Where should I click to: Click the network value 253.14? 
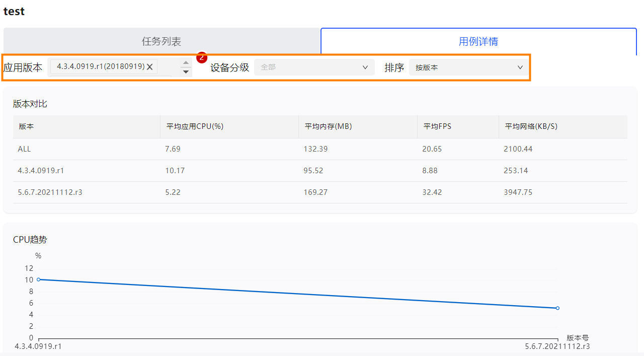coord(516,171)
